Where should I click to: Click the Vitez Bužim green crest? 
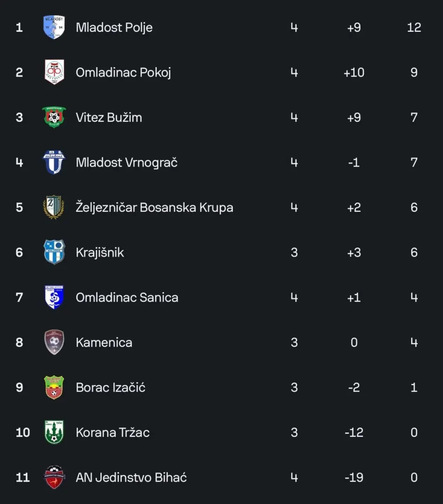[x=54, y=117]
